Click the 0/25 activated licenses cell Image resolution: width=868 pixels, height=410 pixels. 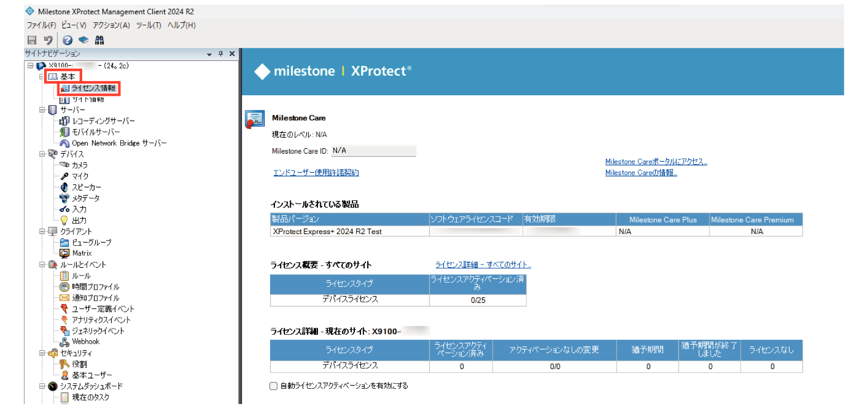(478, 300)
